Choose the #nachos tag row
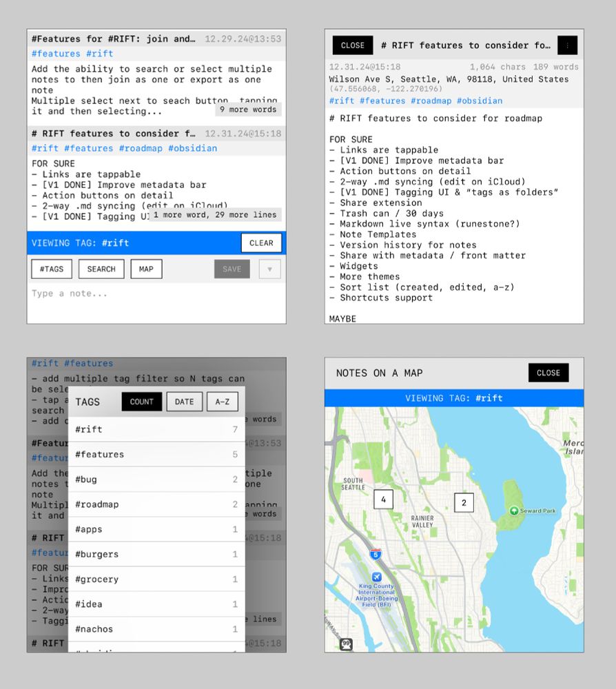 (156, 629)
